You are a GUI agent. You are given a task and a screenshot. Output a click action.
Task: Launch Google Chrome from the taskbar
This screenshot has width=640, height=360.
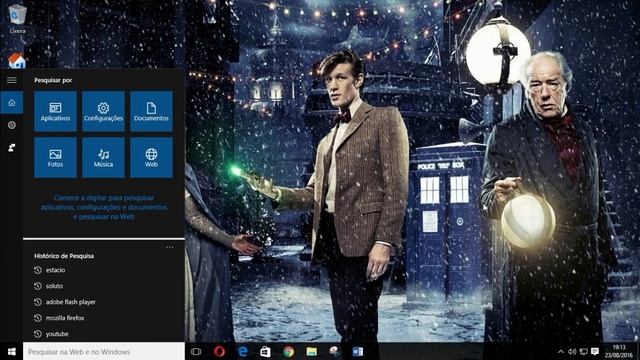click(289, 351)
